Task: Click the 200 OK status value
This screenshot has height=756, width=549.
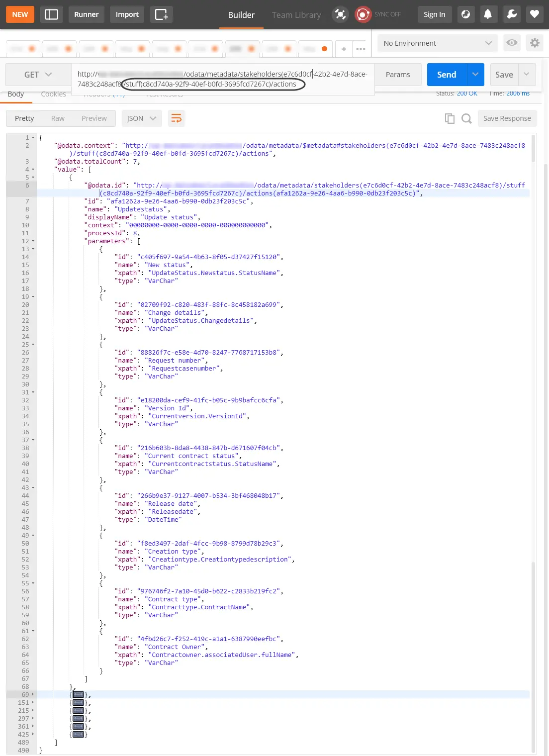Action: pyautogui.click(x=467, y=94)
